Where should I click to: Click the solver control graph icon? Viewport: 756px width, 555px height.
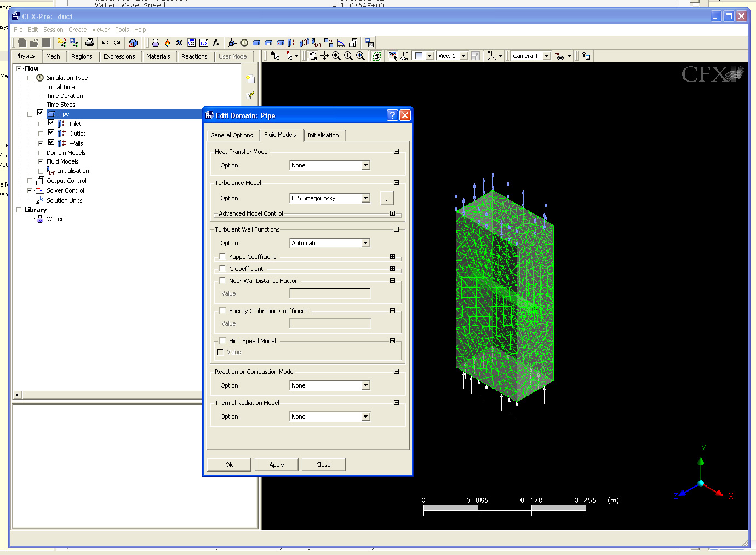coord(341,42)
